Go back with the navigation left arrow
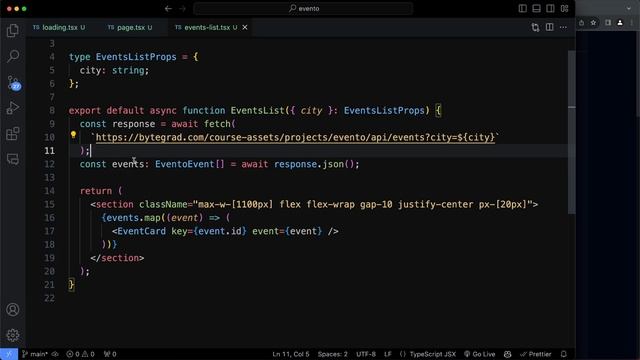This screenshot has width=640, height=360. (168, 9)
